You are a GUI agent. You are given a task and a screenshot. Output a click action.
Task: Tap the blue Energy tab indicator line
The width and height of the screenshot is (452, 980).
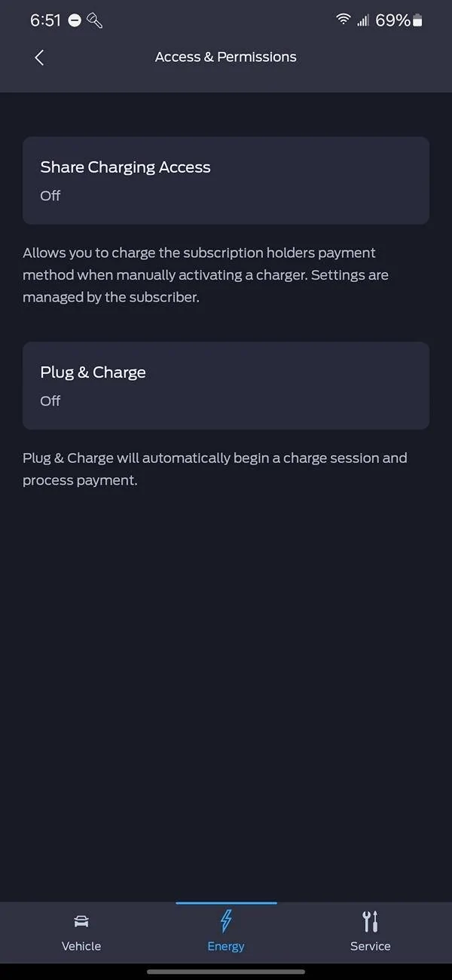[x=225, y=899]
